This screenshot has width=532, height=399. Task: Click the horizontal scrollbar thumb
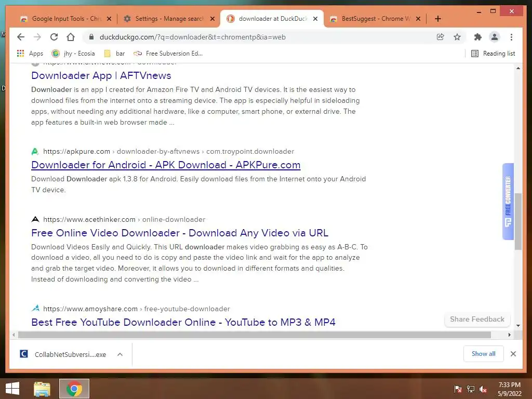coord(255,335)
